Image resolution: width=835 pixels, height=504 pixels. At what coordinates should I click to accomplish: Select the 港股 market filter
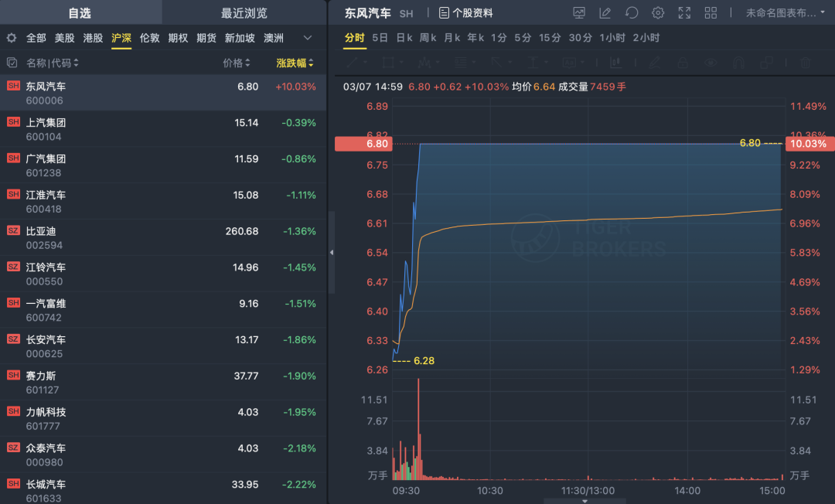pyautogui.click(x=93, y=38)
